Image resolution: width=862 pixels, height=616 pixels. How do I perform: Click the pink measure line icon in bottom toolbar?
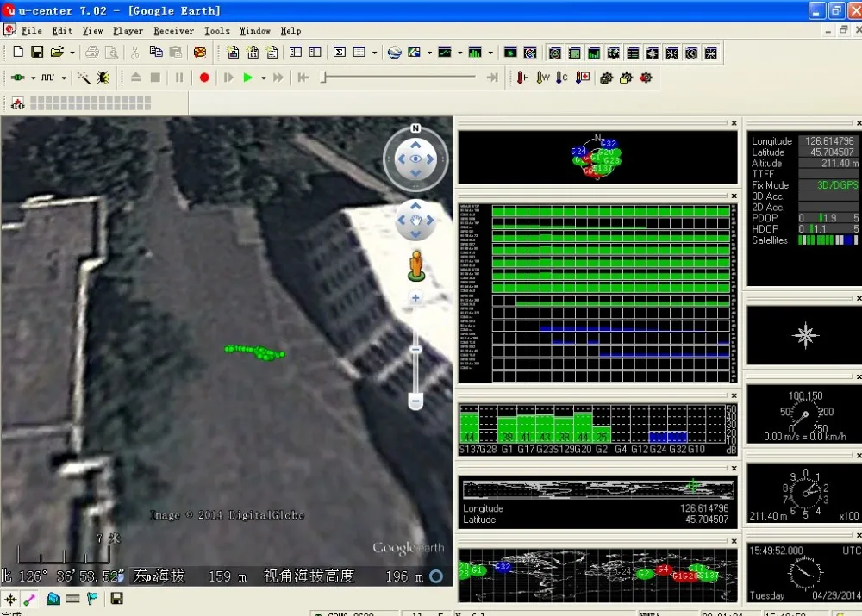point(29,599)
